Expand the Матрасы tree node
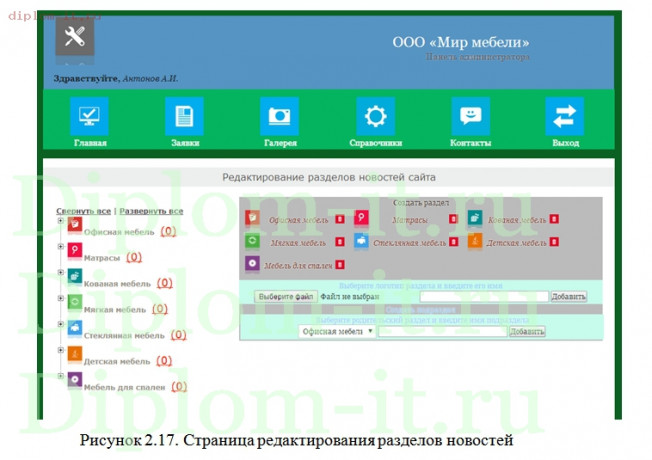Viewport: 652px width, 460px height. [60, 246]
